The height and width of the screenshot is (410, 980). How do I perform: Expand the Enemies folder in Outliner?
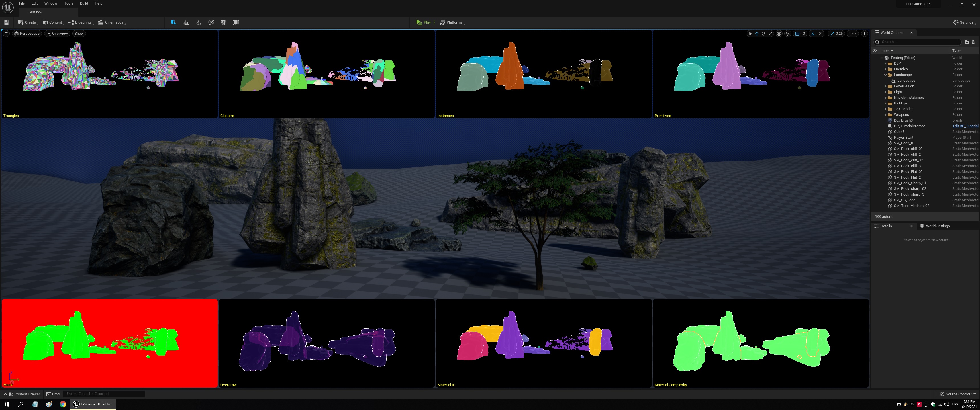[885, 69]
